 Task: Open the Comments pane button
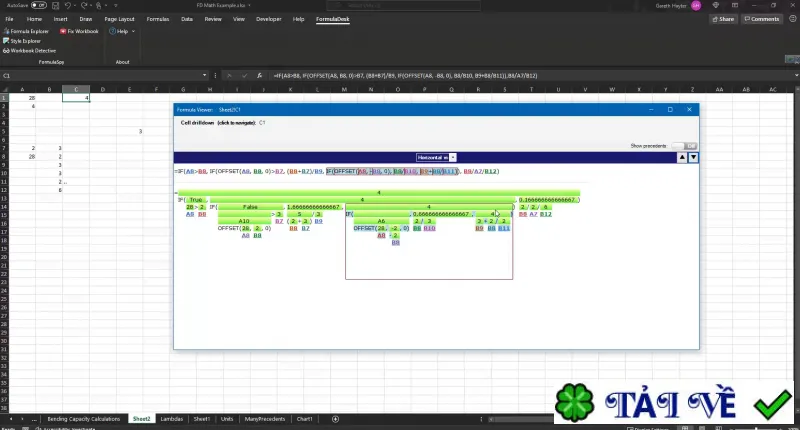coord(761,19)
